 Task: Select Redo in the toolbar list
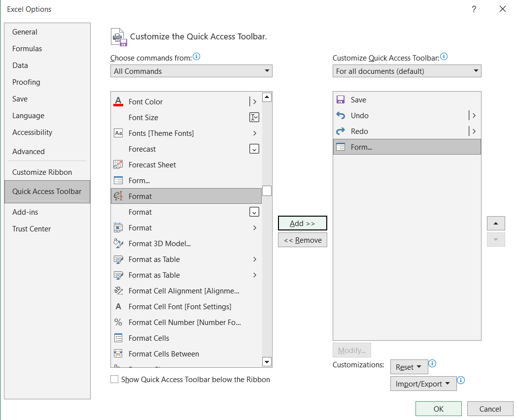[407, 131]
